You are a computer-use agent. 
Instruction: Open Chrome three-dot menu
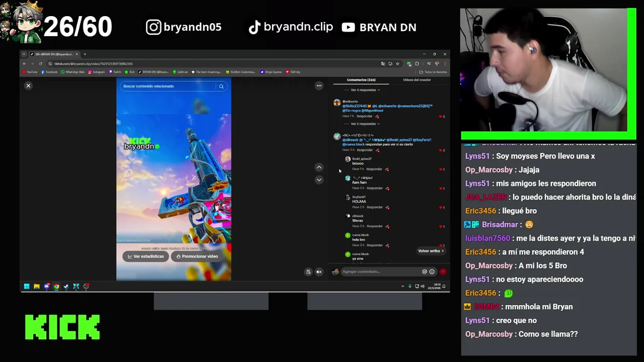coord(444,64)
